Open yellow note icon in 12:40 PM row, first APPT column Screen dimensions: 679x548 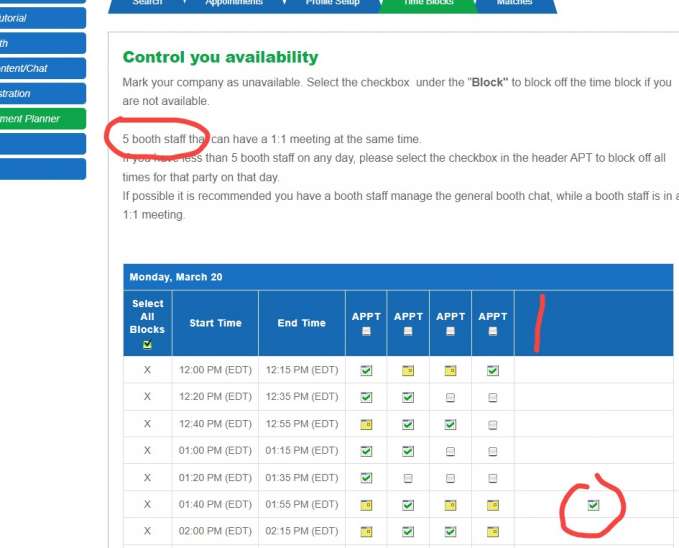366,424
